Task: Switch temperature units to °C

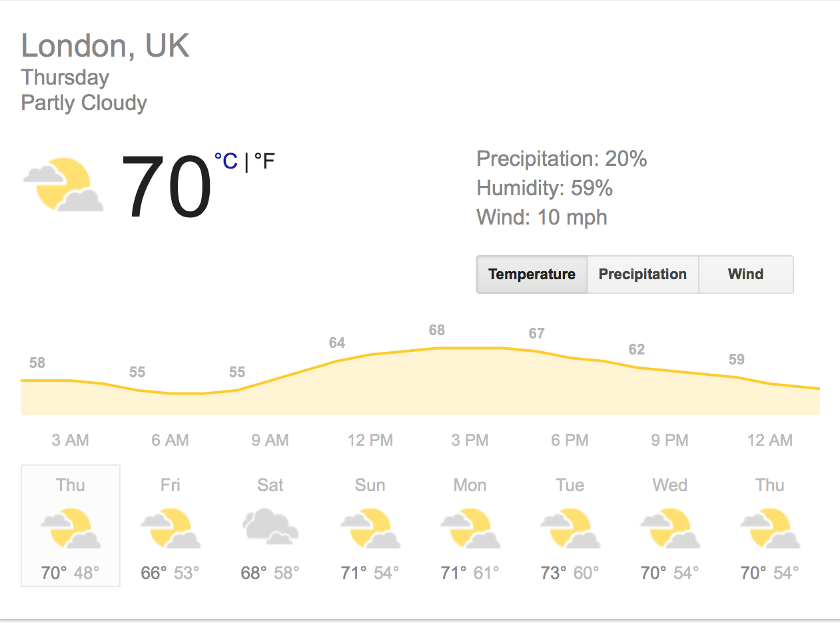Action: tap(226, 161)
